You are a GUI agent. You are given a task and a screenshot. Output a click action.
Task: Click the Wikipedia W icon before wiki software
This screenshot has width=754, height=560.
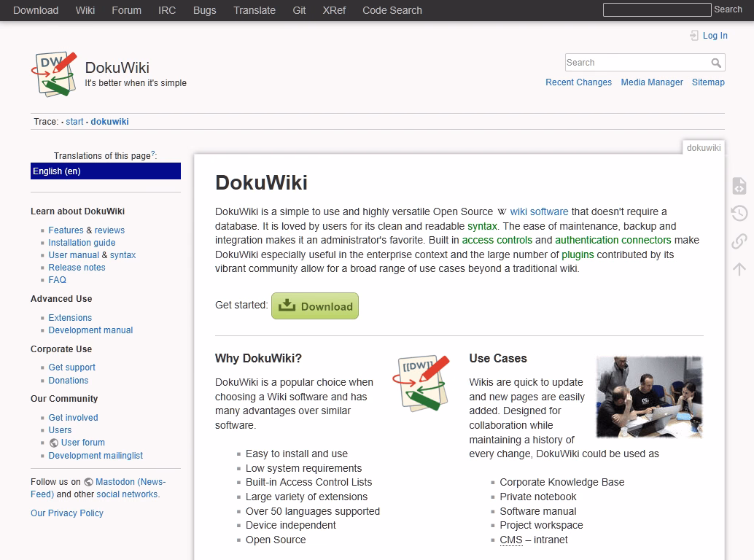coord(502,212)
